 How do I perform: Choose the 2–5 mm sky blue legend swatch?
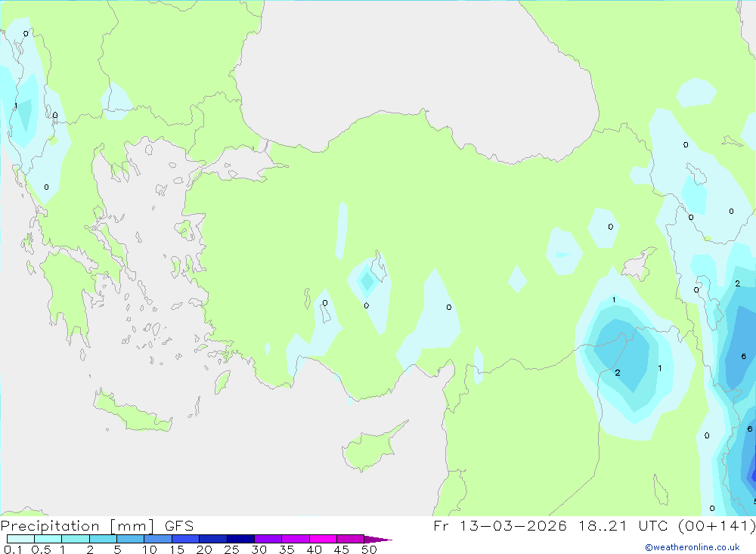(103, 539)
